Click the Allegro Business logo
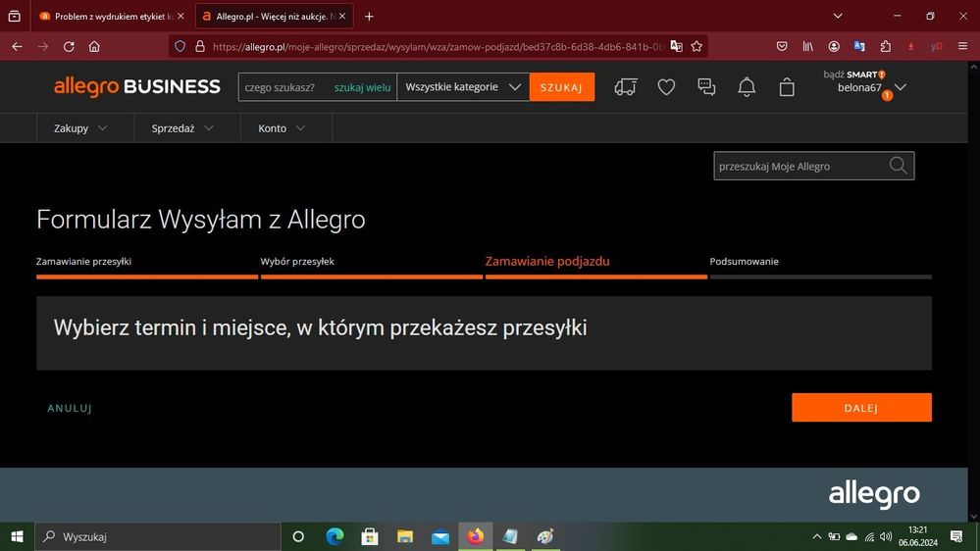 coord(137,87)
